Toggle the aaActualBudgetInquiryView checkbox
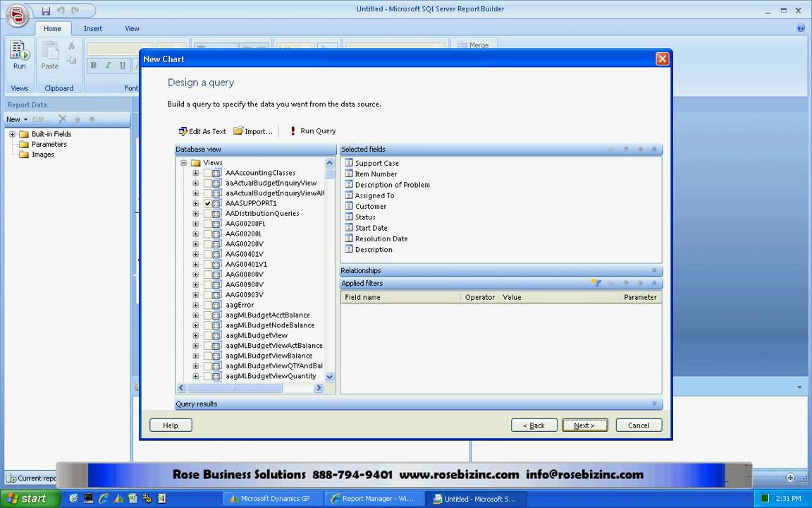The height and width of the screenshot is (508, 812). pos(208,183)
